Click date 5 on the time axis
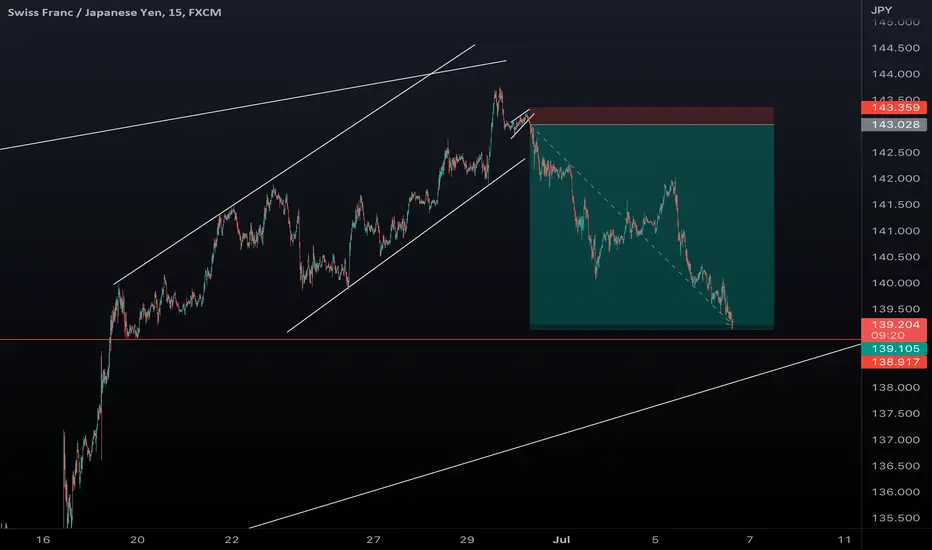Screen dimensions: 932x550 point(655,539)
